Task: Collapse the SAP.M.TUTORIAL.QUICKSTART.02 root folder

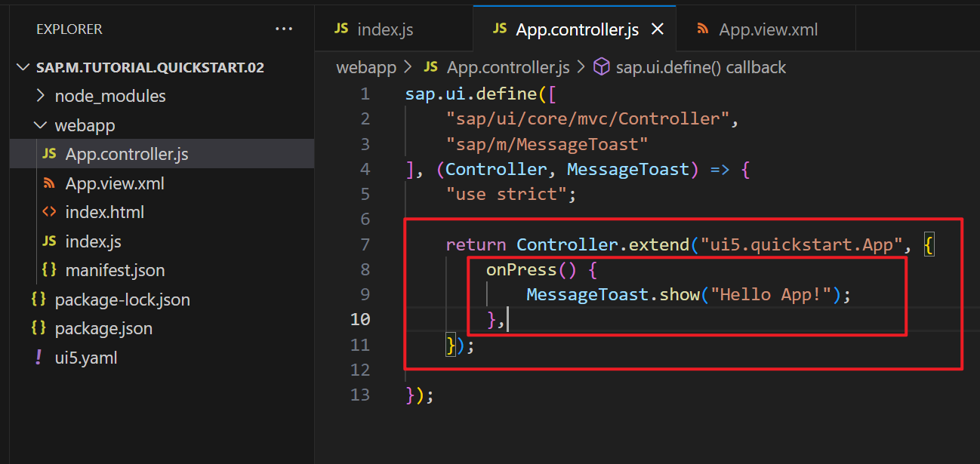Action: (x=24, y=67)
